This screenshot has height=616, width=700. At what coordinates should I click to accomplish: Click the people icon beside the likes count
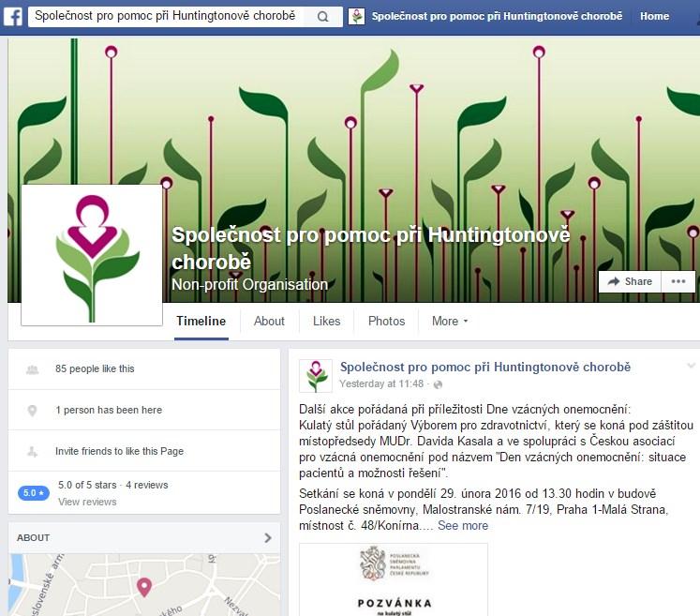click(32, 369)
